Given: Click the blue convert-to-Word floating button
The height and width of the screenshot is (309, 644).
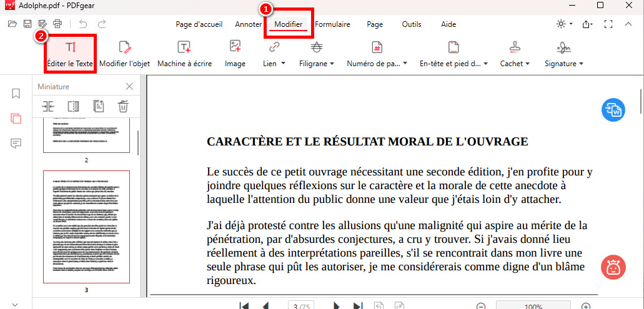Looking at the screenshot, I should coord(613,109).
